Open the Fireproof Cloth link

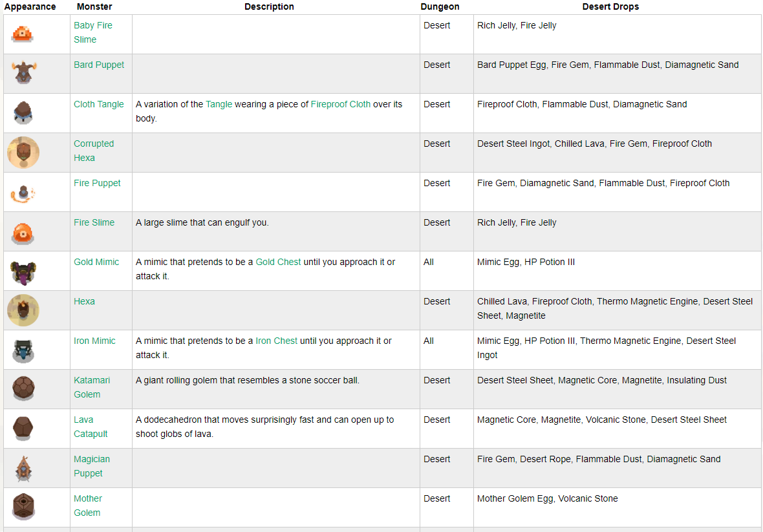click(340, 104)
